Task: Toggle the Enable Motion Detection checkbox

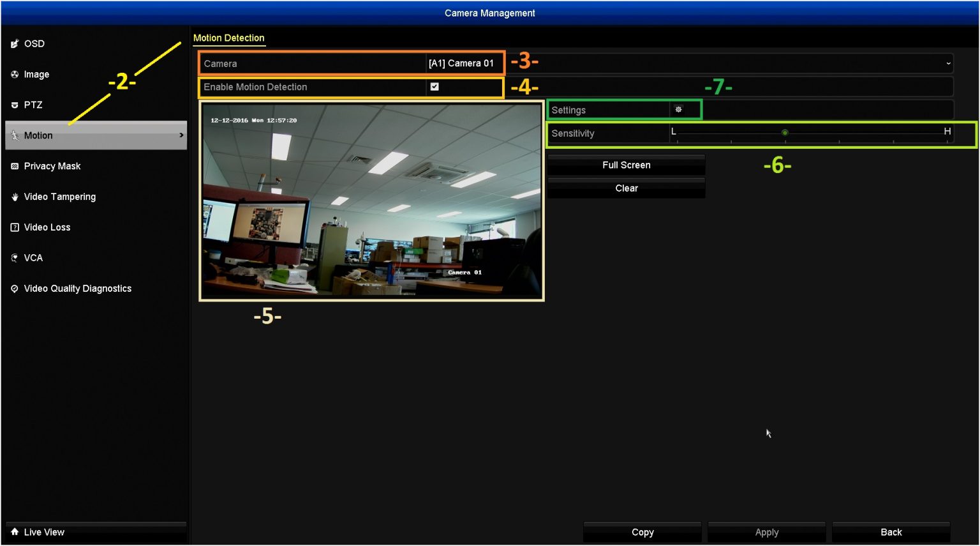Action: pyautogui.click(x=434, y=86)
